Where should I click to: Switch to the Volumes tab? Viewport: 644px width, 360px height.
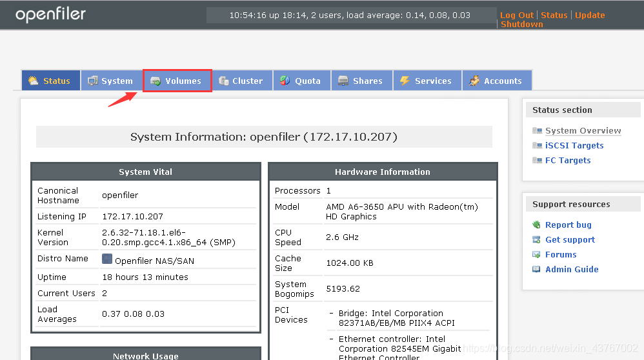click(x=177, y=81)
